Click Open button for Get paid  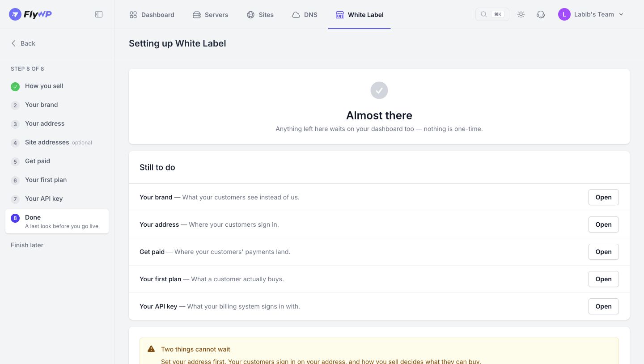[x=603, y=252]
